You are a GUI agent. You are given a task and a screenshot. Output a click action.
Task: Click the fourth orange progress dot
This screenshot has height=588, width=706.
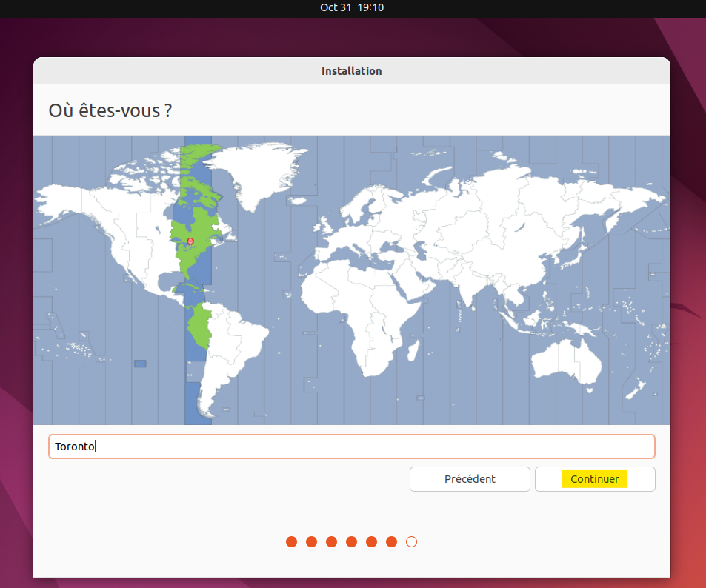coord(352,541)
